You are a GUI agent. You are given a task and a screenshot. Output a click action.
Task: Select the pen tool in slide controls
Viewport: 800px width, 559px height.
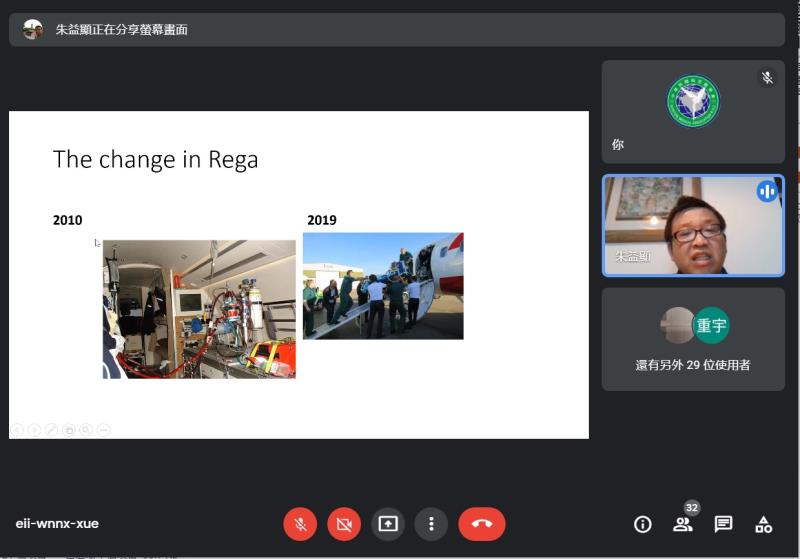pyautogui.click(x=51, y=430)
